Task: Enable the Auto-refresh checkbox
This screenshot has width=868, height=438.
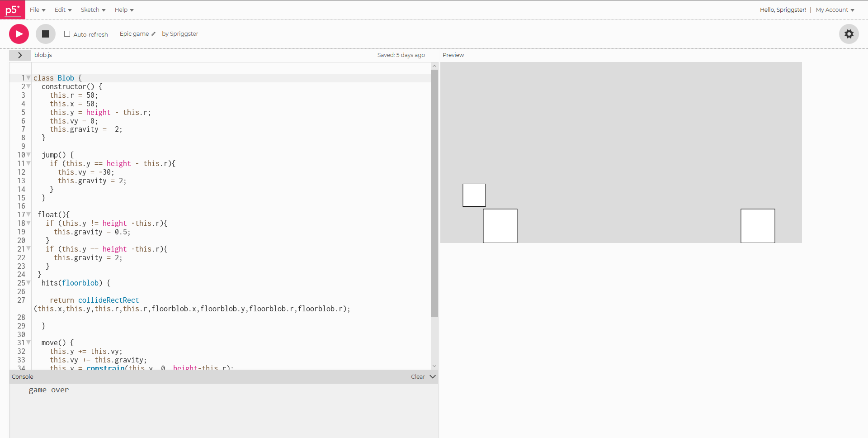Action: (x=67, y=34)
